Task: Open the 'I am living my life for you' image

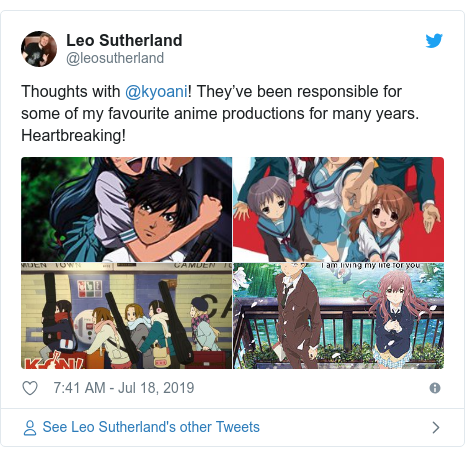Action: (x=338, y=316)
